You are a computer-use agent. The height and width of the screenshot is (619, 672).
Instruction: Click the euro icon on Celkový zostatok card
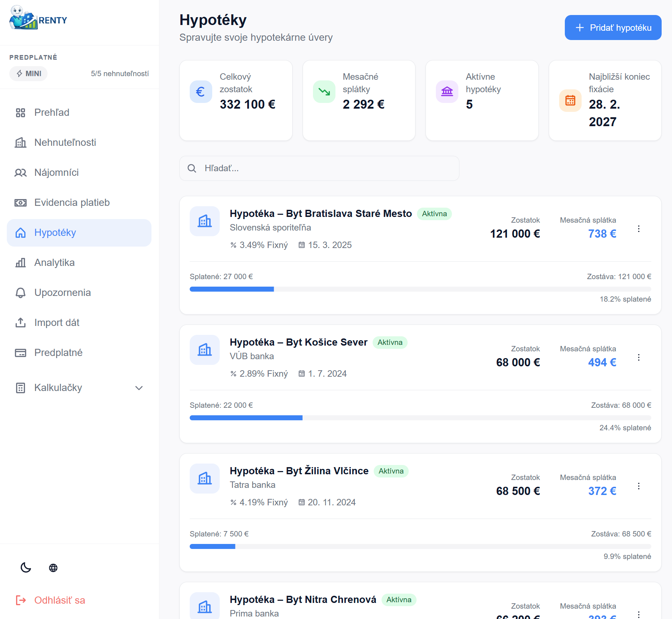(201, 92)
